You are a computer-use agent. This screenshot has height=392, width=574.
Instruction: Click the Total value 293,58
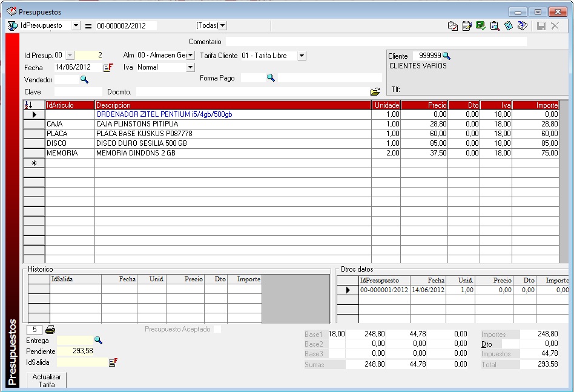(x=539, y=364)
